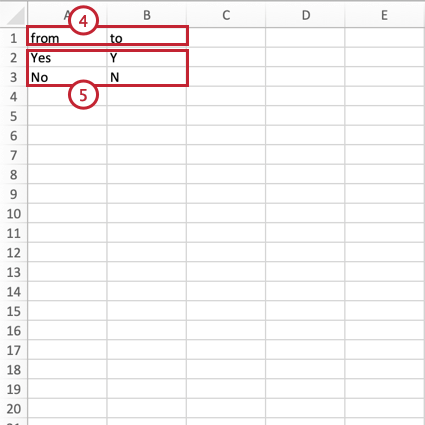
Task: Click the cell containing "No"
Action: click(67, 77)
